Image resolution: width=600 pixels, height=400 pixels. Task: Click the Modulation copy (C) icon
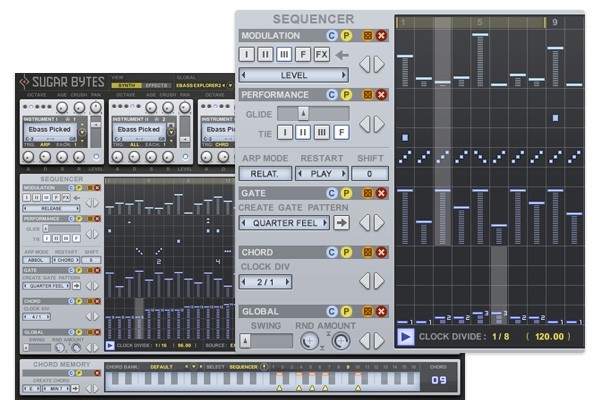332,36
